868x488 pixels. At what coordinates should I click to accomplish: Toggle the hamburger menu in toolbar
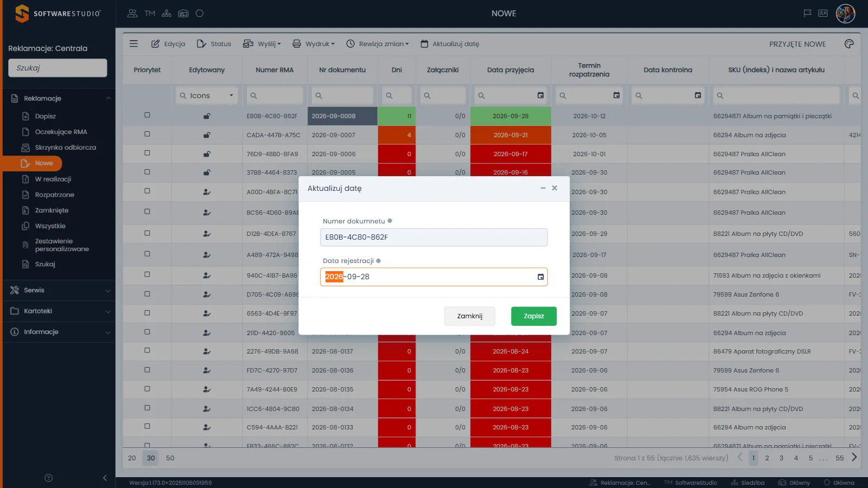tap(133, 44)
